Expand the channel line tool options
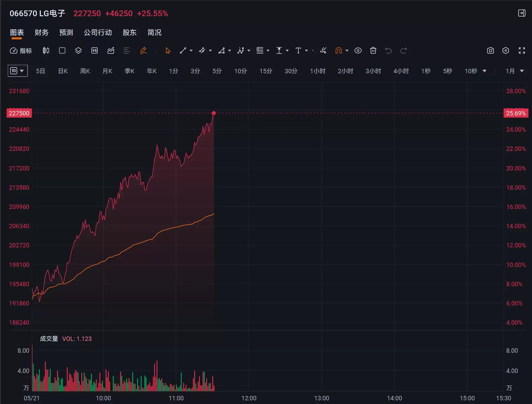This screenshot has height=404, width=532. point(210,51)
